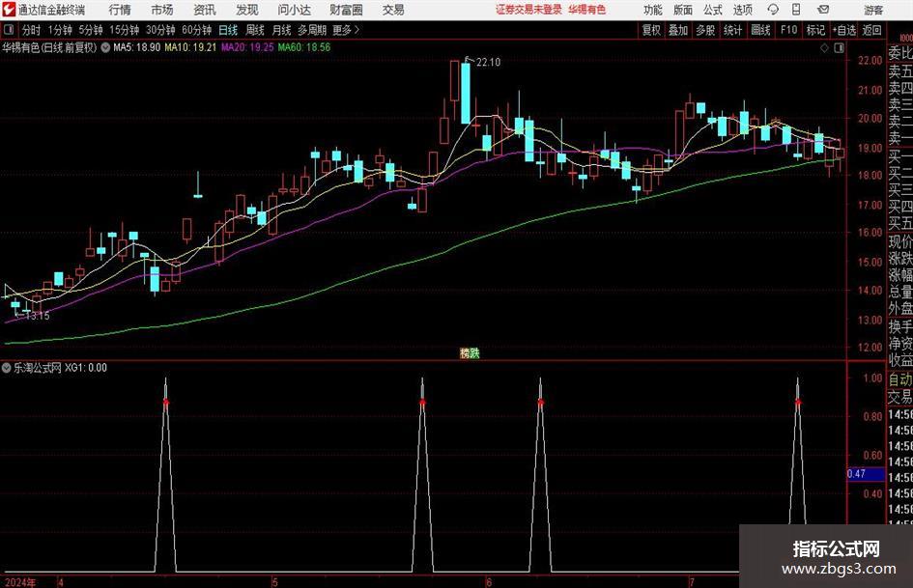913x588 pixels.
Task: Open the 多周期 multi-period view
Action: tap(312, 30)
